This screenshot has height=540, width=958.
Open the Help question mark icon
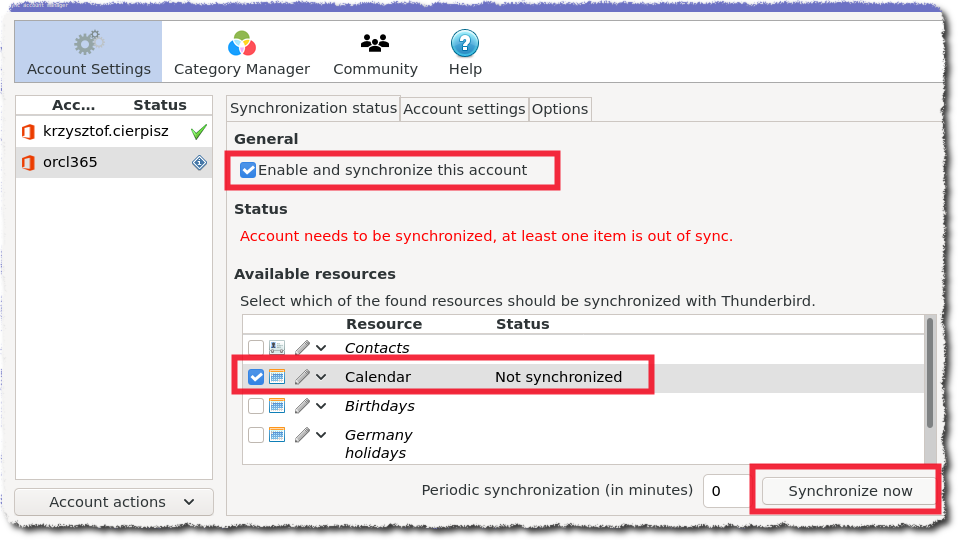point(465,44)
